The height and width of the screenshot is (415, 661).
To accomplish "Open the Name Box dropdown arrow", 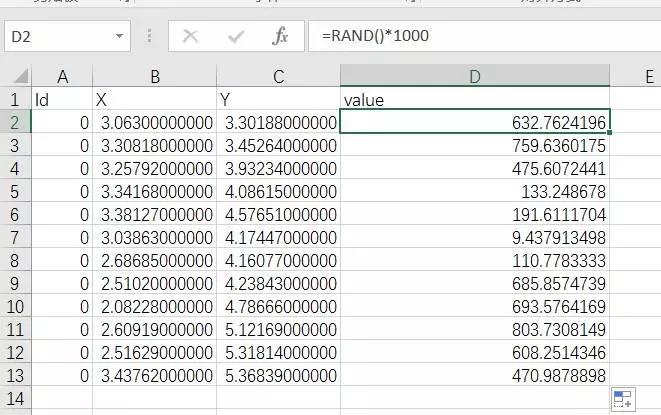I will (x=120, y=36).
